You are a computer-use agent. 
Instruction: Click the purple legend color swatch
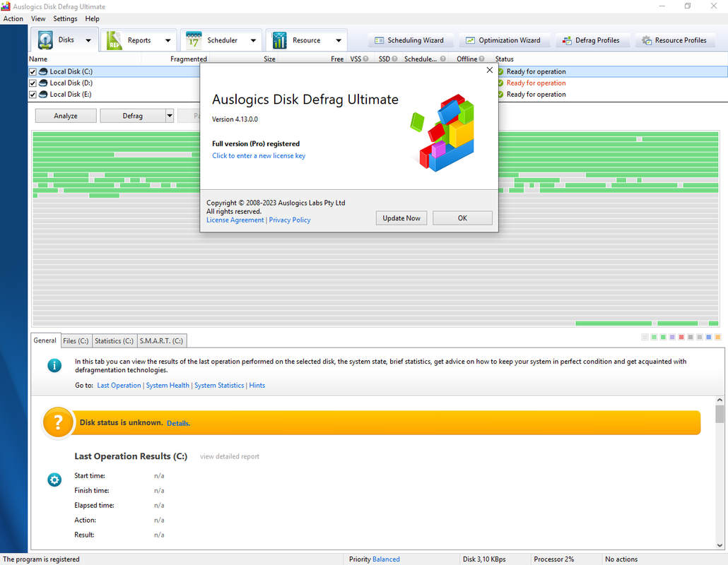click(672, 337)
